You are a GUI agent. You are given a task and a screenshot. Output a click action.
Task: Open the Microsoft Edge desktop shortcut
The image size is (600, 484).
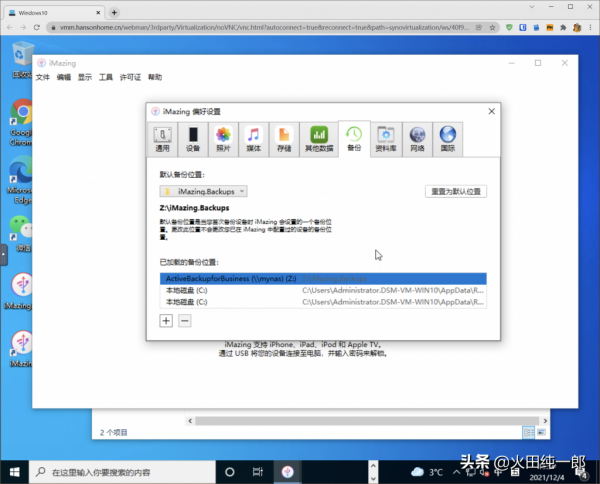tap(20, 180)
